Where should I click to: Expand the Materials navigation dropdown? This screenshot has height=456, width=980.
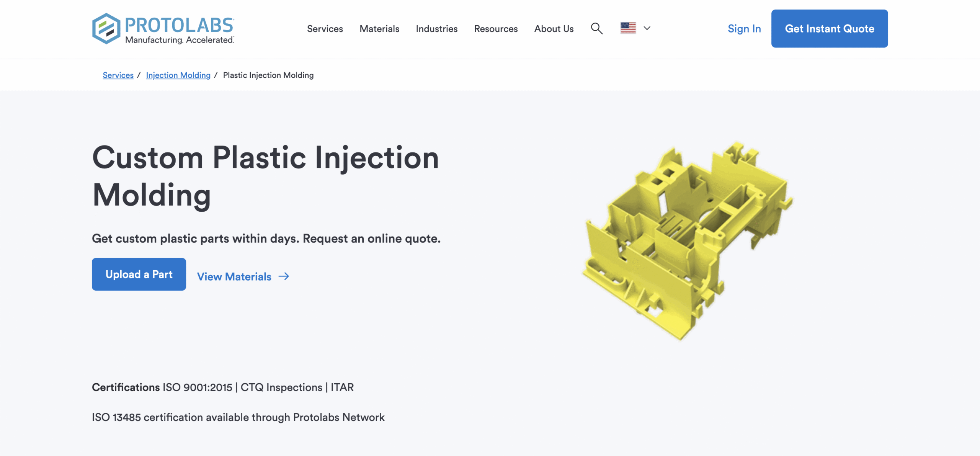coord(379,29)
